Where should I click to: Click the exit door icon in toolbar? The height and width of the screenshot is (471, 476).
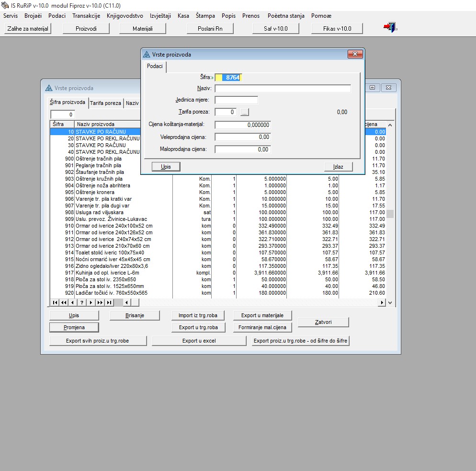390,28
